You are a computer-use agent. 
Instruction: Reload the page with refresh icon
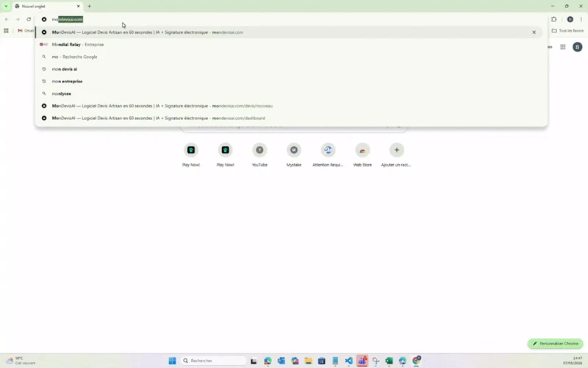pos(29,19)
